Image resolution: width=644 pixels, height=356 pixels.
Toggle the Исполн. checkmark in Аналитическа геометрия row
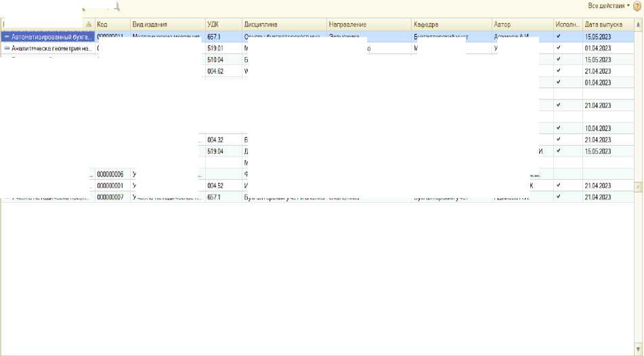558,48
